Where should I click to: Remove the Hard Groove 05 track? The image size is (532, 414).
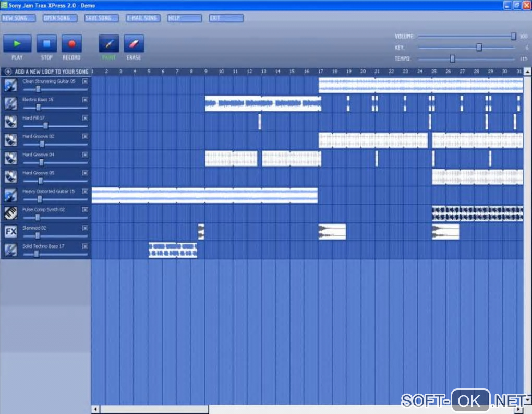85,173
